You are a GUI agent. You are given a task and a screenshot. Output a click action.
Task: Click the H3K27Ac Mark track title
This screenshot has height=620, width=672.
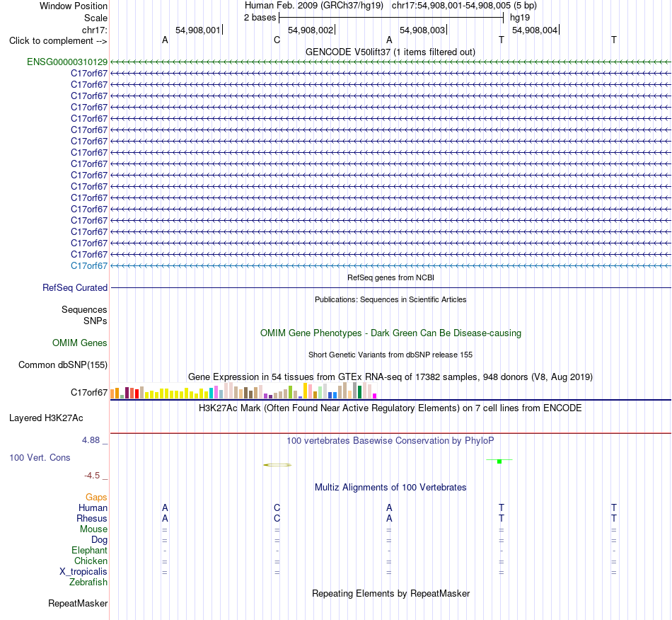[x=390, y=408]
